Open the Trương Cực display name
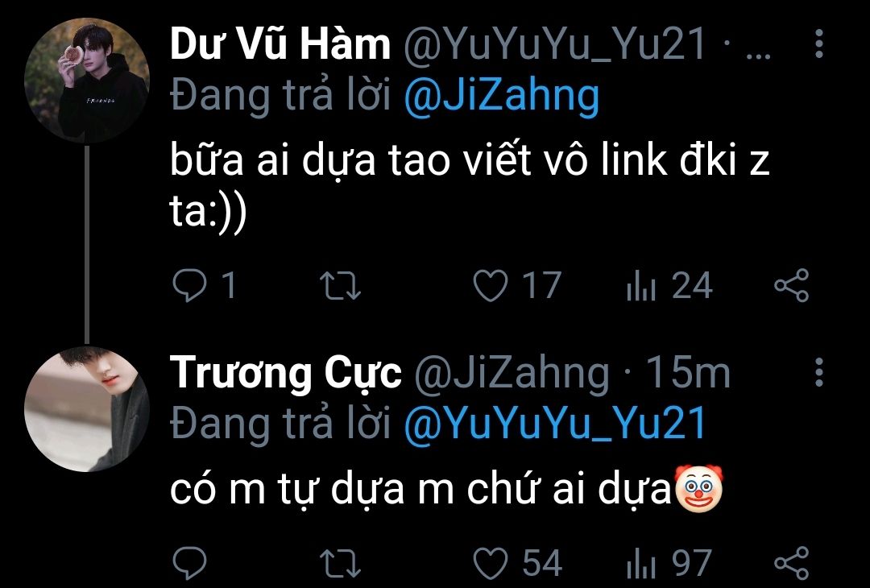This screenshot has height=588, width=870. (286, 373)
